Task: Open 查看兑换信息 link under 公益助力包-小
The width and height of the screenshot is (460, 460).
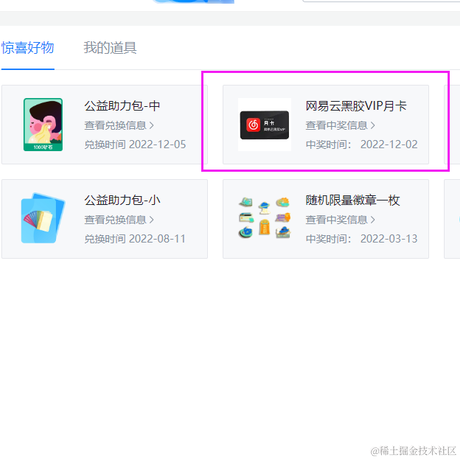Action: pyautogui.click(x=119, y=220)
